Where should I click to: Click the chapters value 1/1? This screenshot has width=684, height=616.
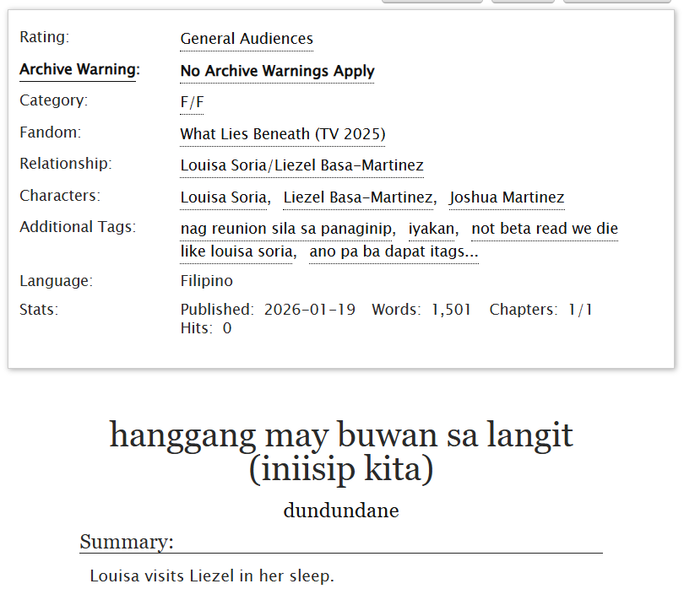pos(581,310)
